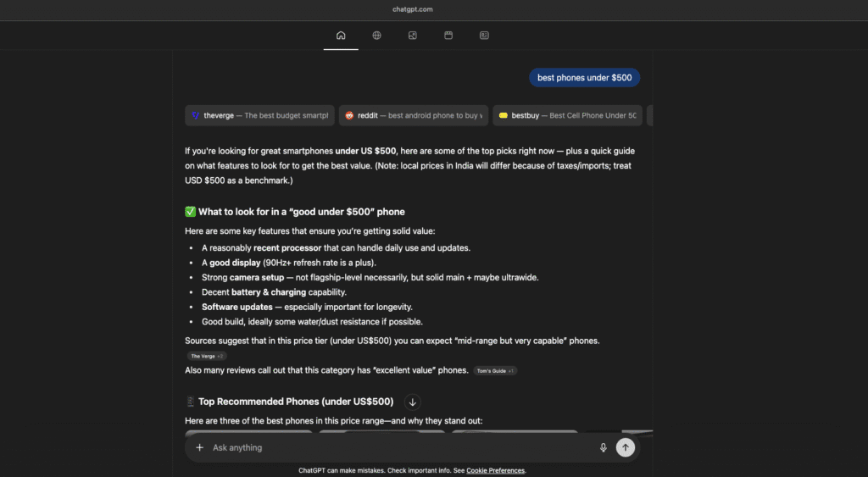Open bestbuy source card
Viewport: 868px width, 477px height.
[567, 116]
